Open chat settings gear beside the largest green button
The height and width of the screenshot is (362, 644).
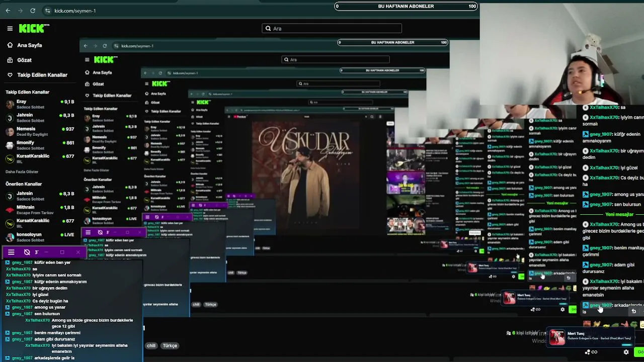click(x=626, y=352)
